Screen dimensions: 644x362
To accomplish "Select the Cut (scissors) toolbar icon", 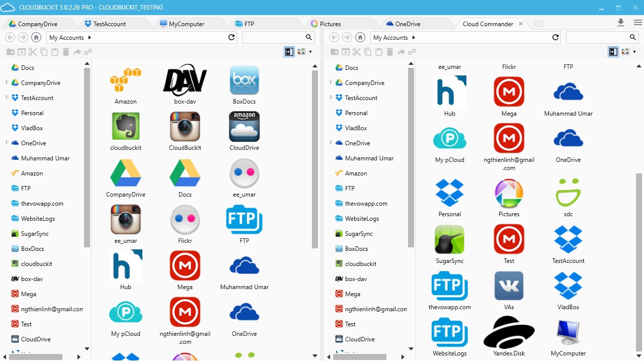I will click(x=33, y=51).
